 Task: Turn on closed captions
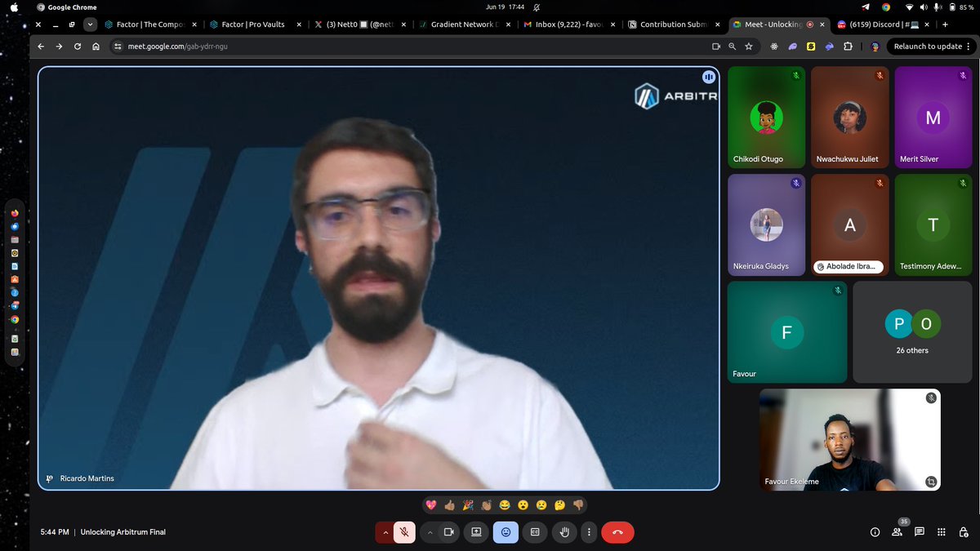[x=535, y=532]
